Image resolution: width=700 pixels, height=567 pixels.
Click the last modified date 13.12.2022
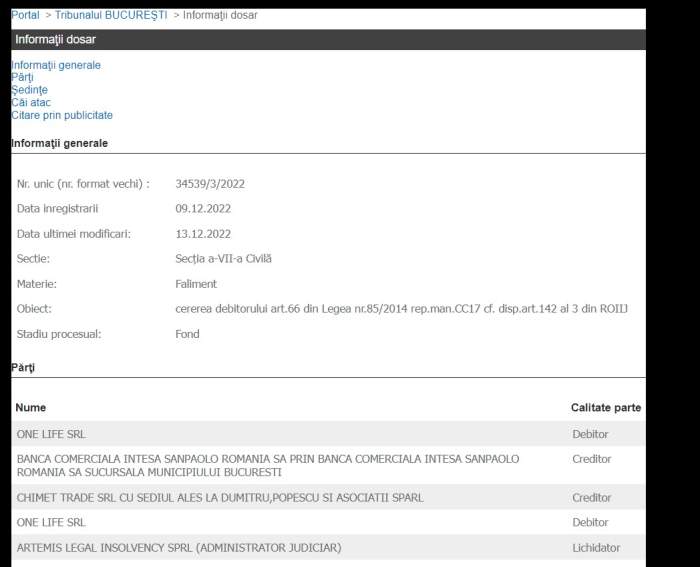coord(203,234)
